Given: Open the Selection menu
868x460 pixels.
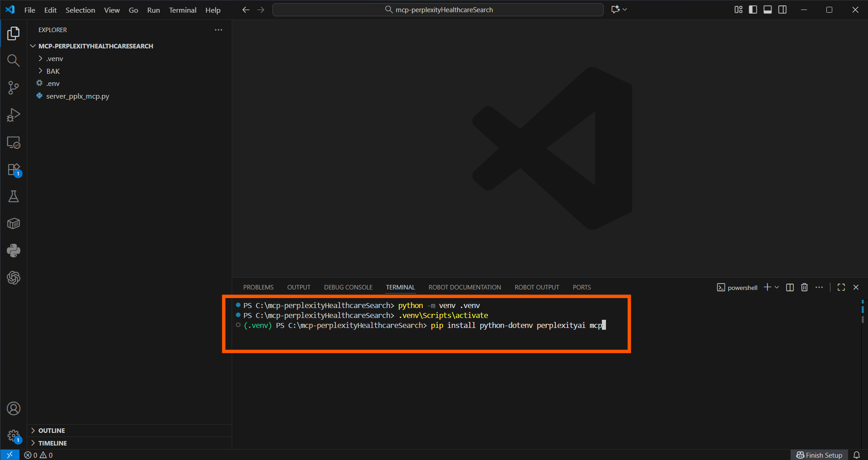Looking at the screenshot, I should [80, 10].
